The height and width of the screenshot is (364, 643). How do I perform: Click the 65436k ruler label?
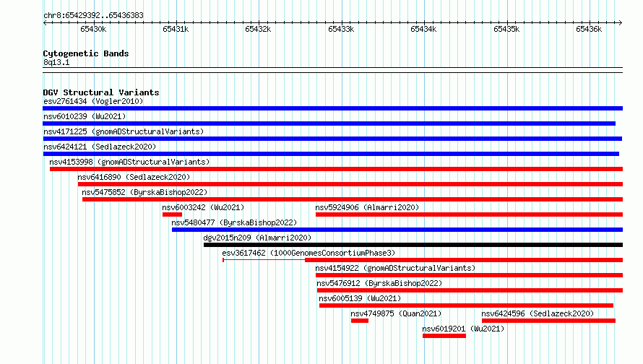[x=589, y=29]
